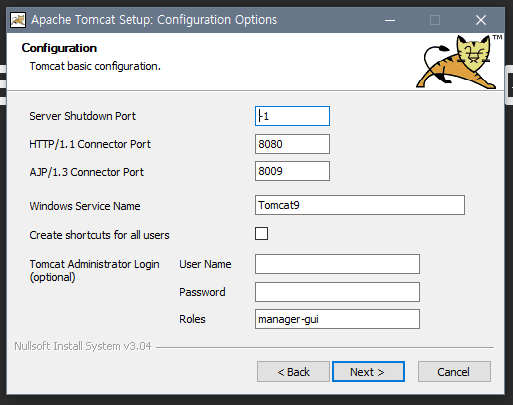Screen dimensions: 513x405
Task: Select the HTTP/1.1 Connector Port field
Action: coord(292,144)
